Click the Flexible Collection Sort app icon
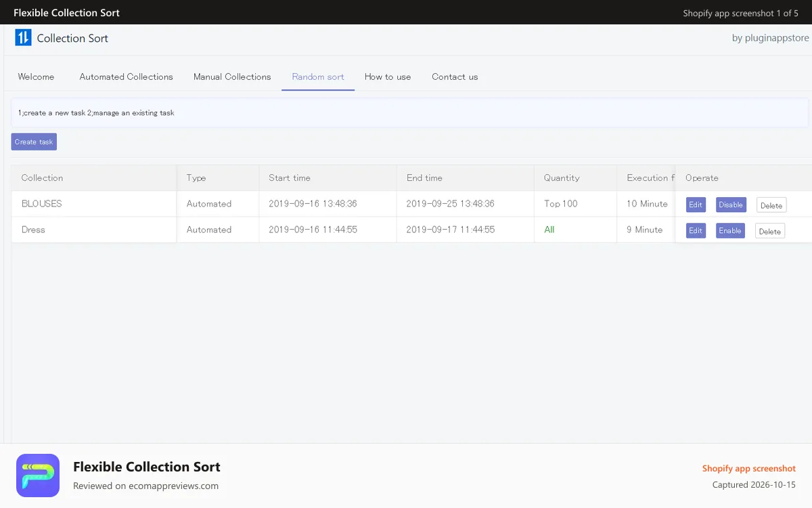This screenshot has width=812, height=508. [x=38, y=475]
